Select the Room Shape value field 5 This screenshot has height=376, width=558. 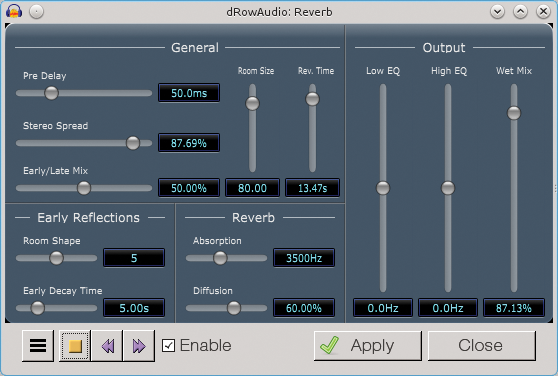point(134,258)
